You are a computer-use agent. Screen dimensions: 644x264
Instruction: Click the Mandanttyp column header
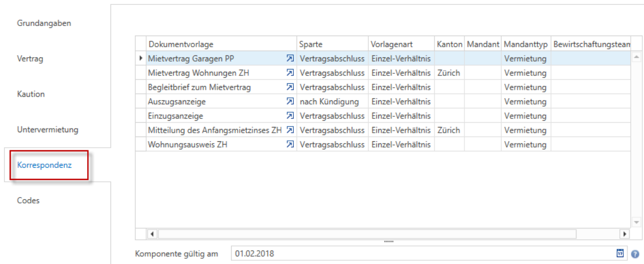point(526,44)
